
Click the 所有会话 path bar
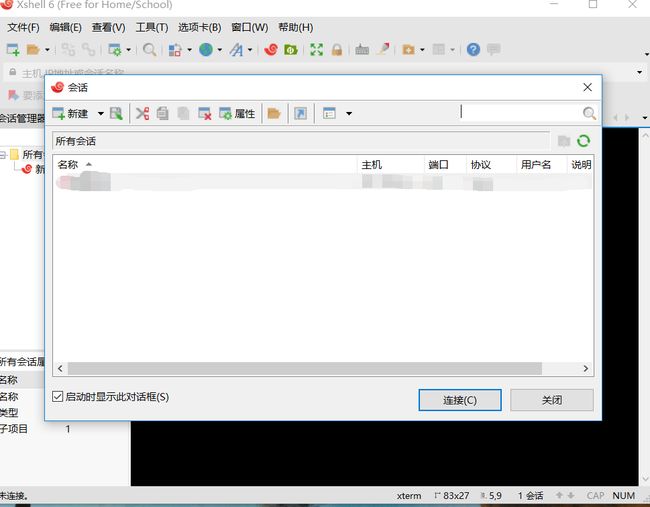pos(301,141)
